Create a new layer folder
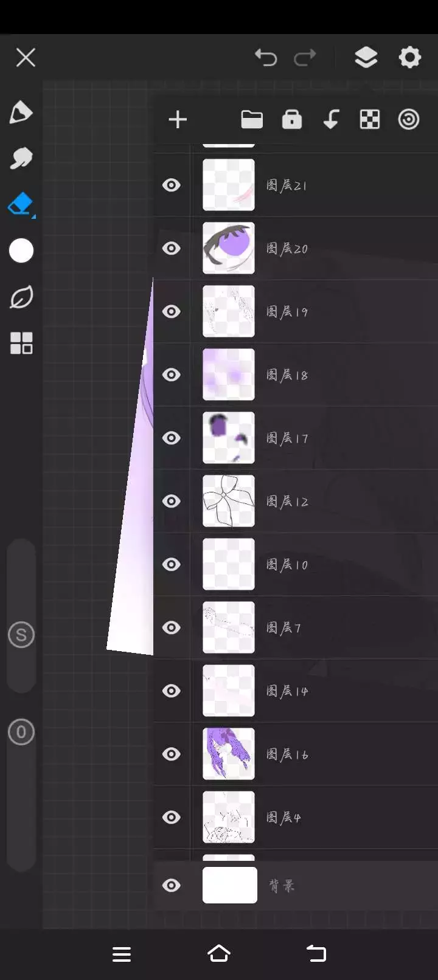Screen dimensions: 438x980 [x=252, y=120]
